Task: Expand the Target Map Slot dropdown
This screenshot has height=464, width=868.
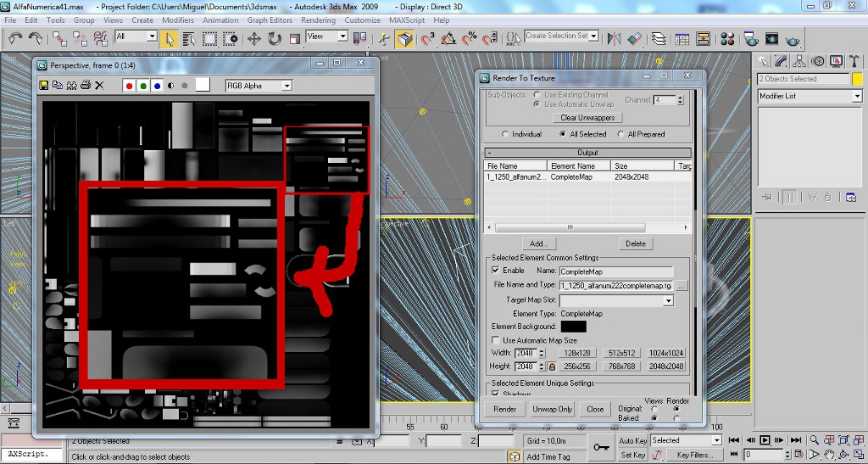Action: (668, 300)
